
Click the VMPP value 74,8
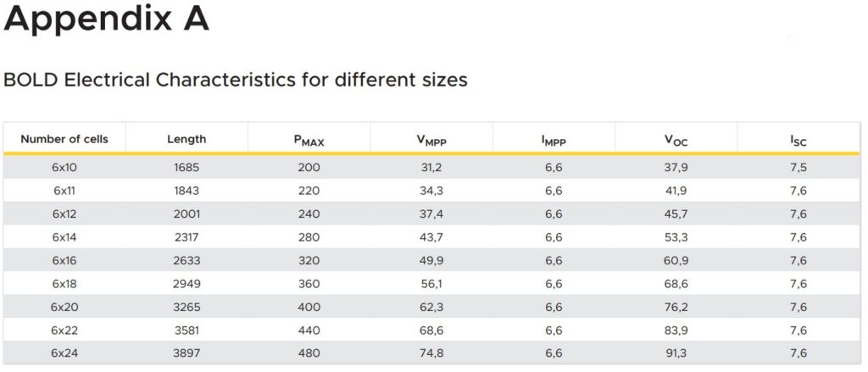point(431,353)
